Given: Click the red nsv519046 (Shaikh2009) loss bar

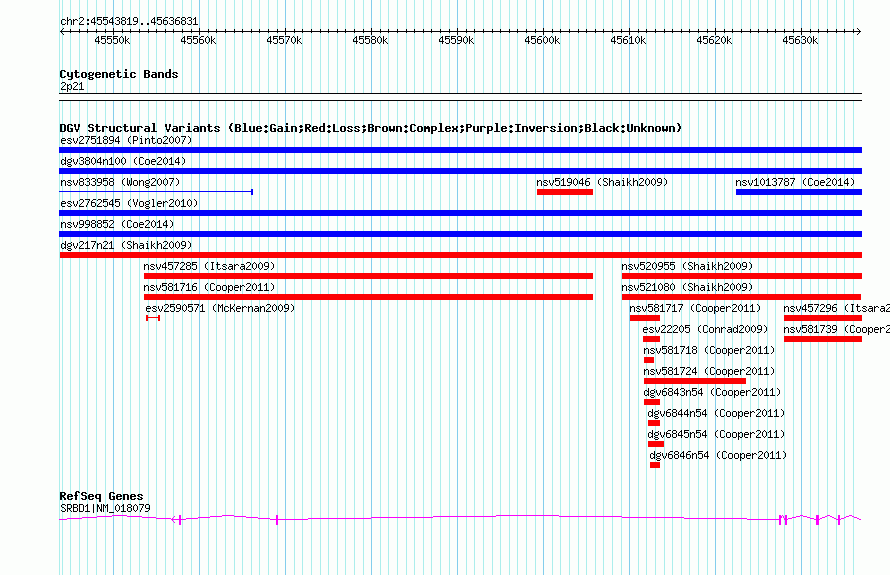Looking at the screenshot, I should click(x=565, y=192).
